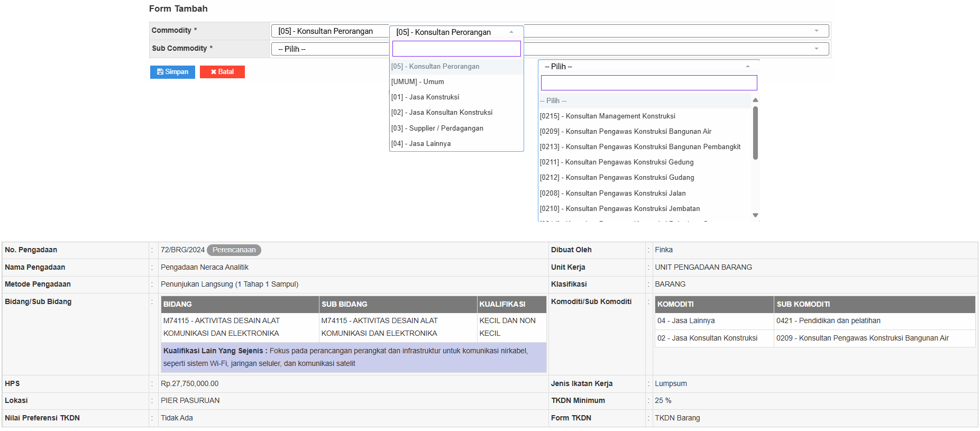Open the Commodity field's far-right arrow

(816, 31)
